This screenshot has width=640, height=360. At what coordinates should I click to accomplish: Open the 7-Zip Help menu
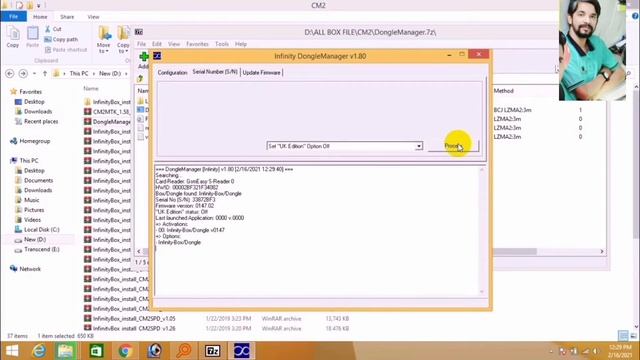241,44
